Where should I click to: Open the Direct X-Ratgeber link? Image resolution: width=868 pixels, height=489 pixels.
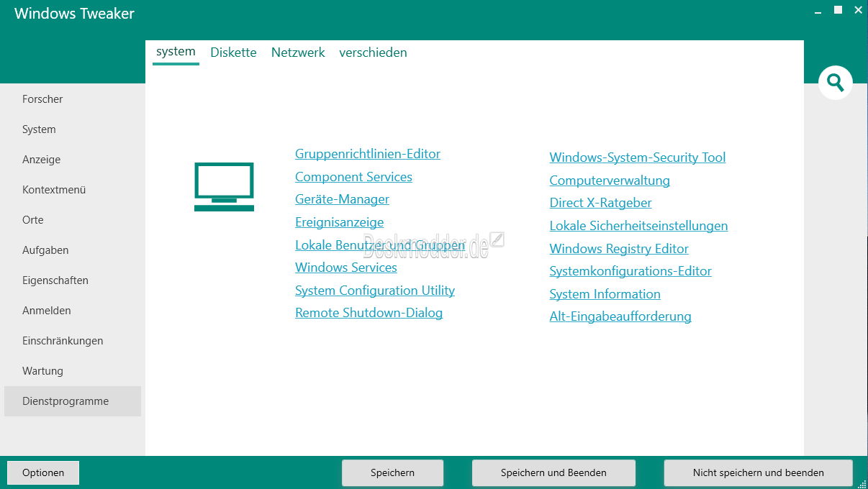click(x=600, y=203)
